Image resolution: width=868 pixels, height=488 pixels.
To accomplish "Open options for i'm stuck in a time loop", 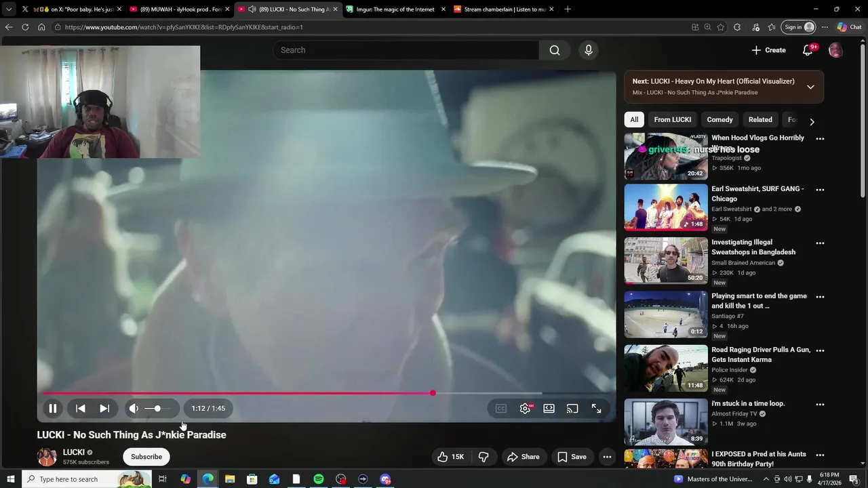I will pyautogui.click(x=820, y=405).
